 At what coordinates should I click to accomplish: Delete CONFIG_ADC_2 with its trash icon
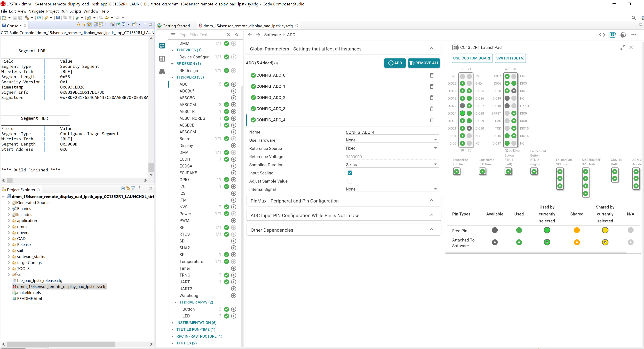(431, 98)
